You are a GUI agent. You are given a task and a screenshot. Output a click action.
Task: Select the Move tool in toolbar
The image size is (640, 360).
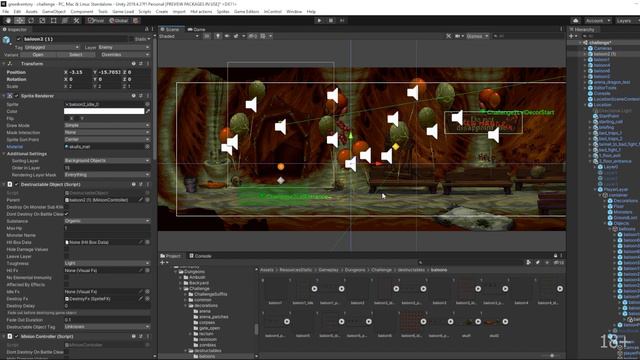click(x=19, y=20)
